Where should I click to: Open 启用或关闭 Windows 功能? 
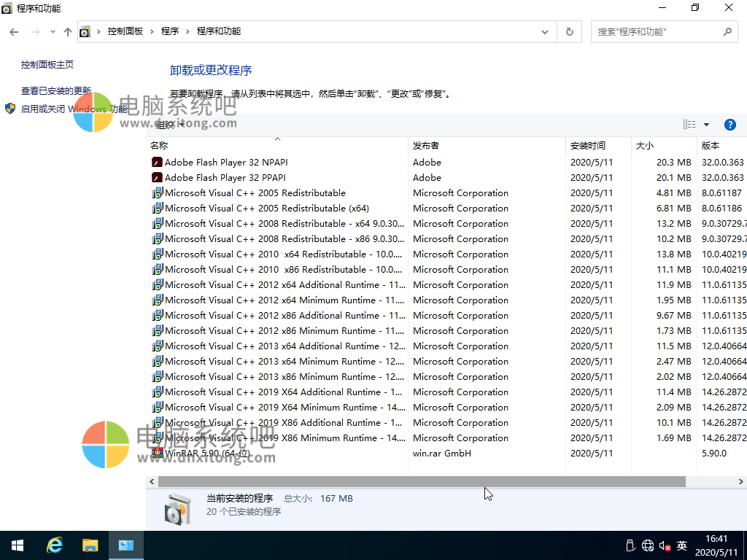72,108
